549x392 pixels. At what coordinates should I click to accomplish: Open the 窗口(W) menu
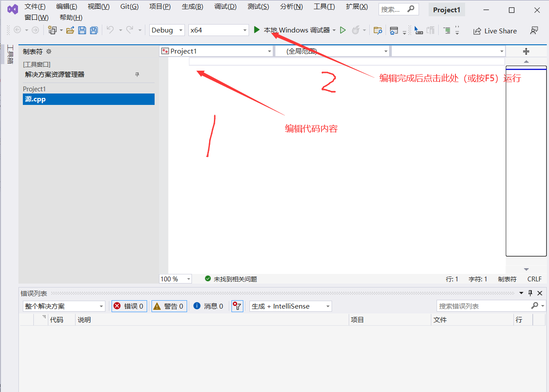[36, 18]
